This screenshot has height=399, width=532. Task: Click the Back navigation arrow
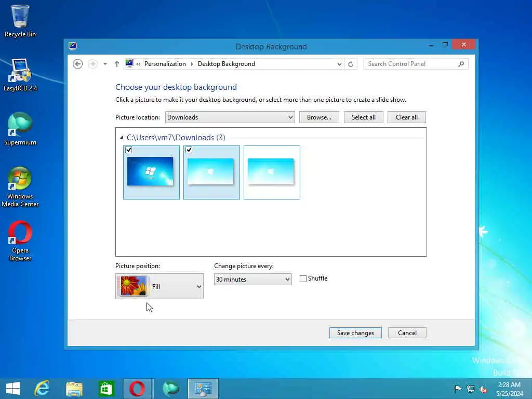pyautogui.click(x=78, y=64)
